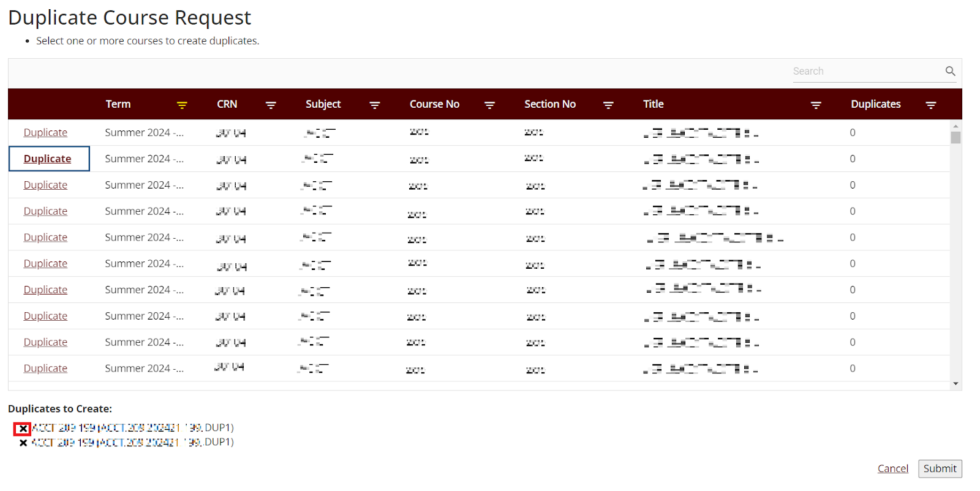
Task: Click Duplicate link in tenth row
Action: (x=45, y=369)
